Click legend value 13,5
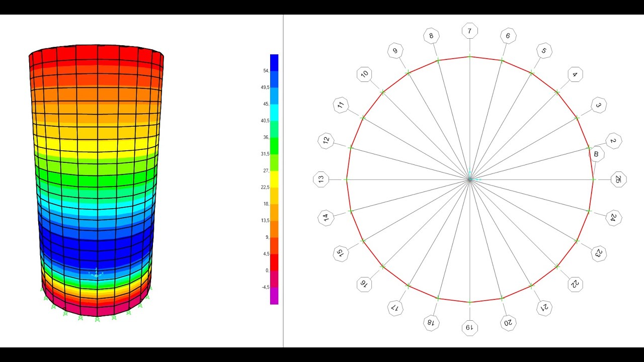The image size is (644, 362). click(x=265, y=220)
